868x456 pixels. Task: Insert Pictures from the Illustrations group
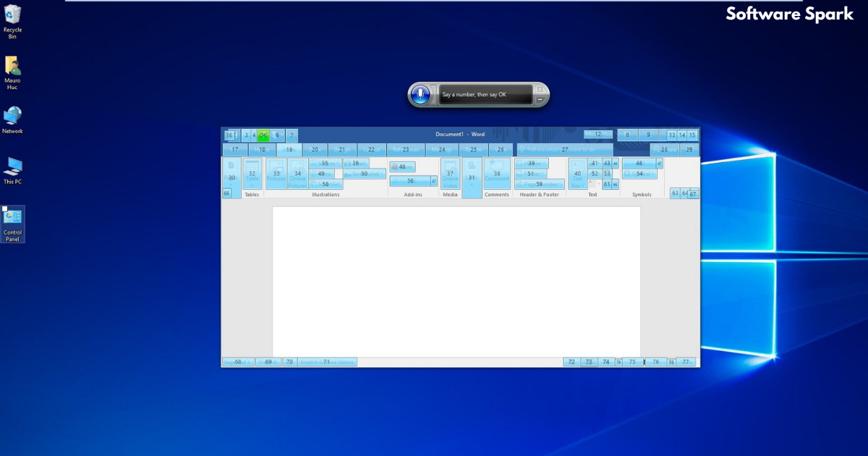[276, 174]
